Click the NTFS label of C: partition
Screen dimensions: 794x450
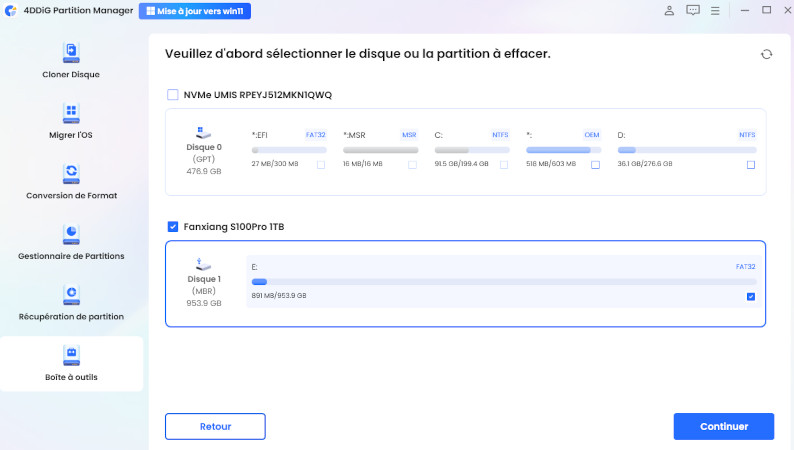click(x=500, y=135)
